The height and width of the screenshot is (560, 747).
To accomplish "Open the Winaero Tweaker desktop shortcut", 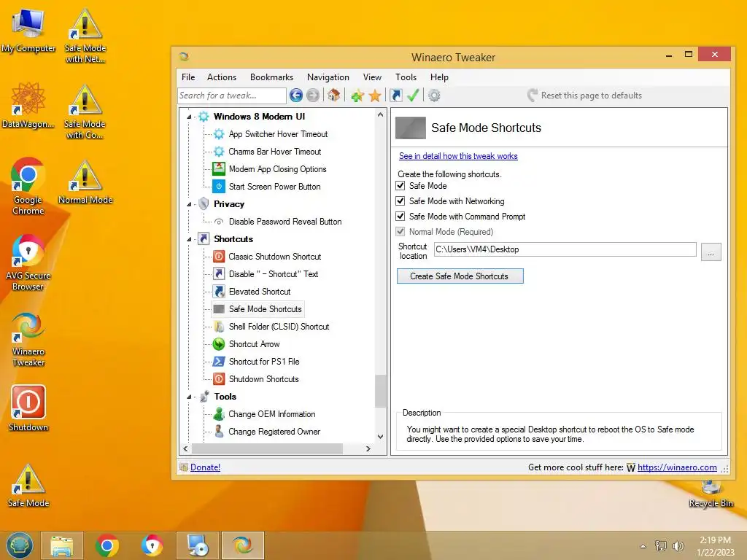I will tap(28, 340).
